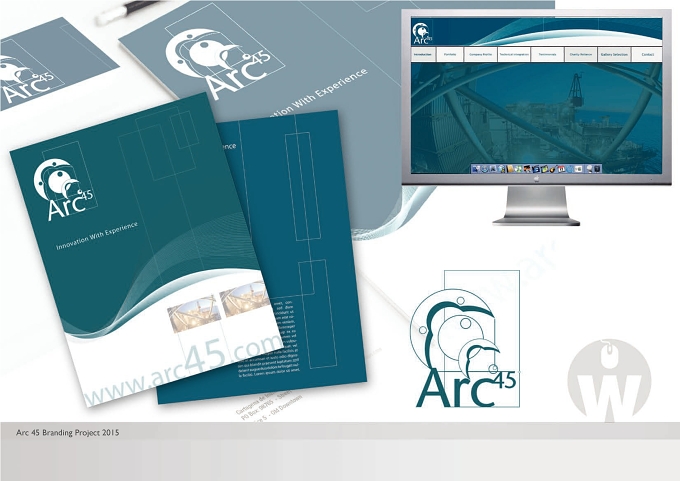Image resolution: width=680 pixels, height=481 pixels.
Task: Select the Technical Integration navigation tab
Action: [x=514, y=55]
